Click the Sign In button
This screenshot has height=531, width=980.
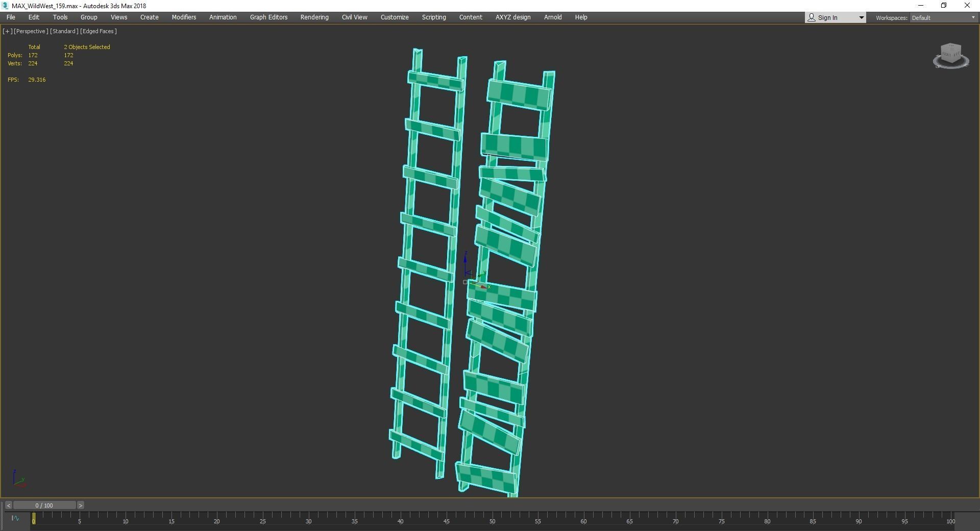coord(827,17)
